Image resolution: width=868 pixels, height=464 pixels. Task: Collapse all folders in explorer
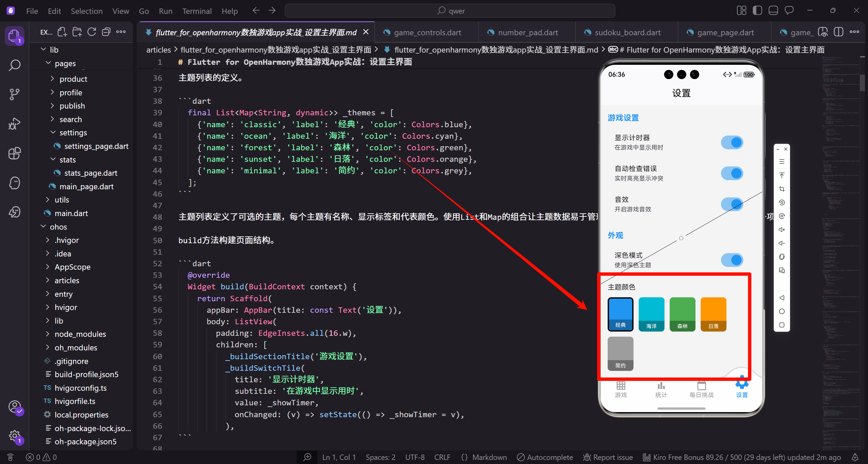[106, 32]
